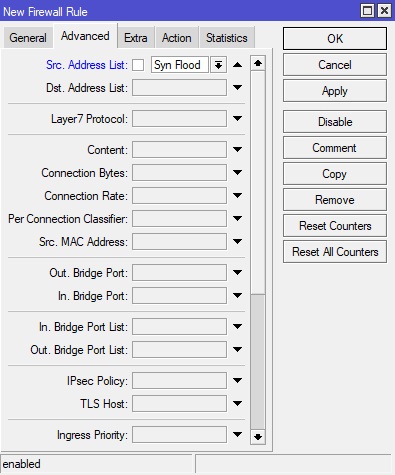Maximize the New Firewall Rule window

pyautogui.click(x=368, y=11)
